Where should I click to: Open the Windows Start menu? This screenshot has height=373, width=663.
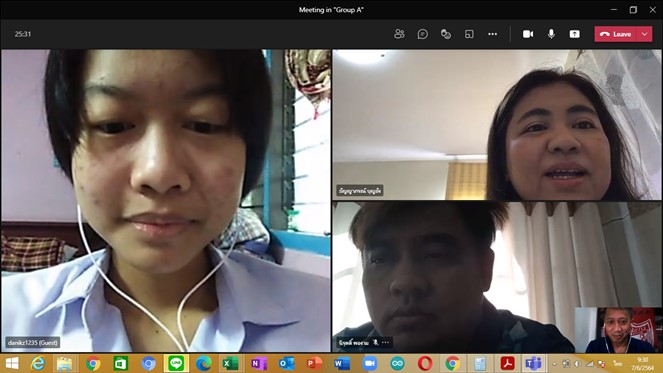tap(12, 363)
